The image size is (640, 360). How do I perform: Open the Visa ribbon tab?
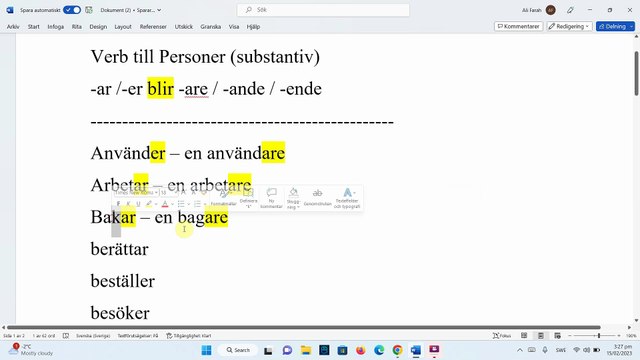(x=234, y=27)
